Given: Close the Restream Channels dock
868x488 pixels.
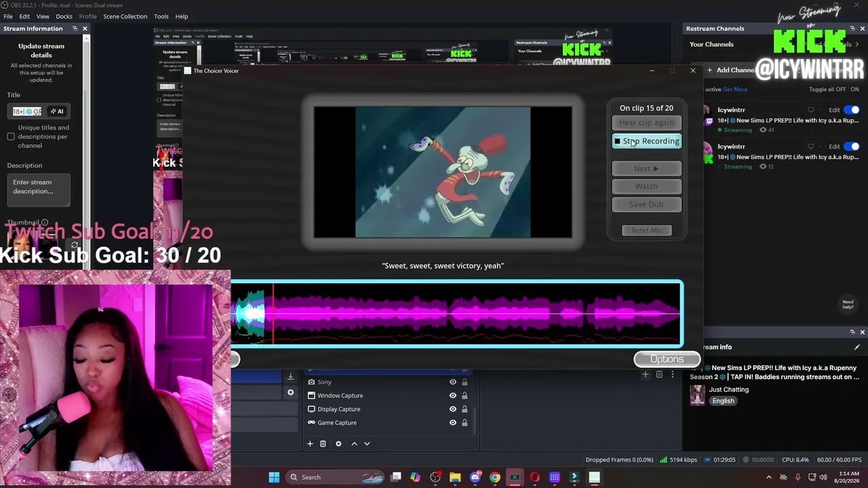Looking at the screenshot, I should tap(862, 28).
